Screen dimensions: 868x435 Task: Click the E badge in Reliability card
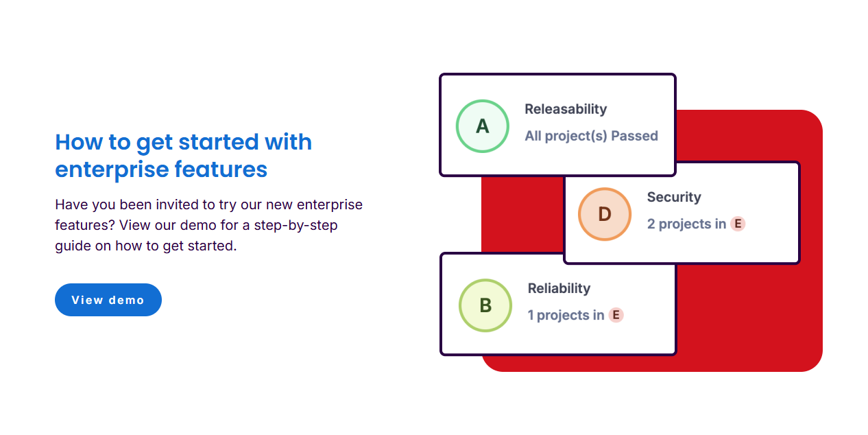coord(616,315)
